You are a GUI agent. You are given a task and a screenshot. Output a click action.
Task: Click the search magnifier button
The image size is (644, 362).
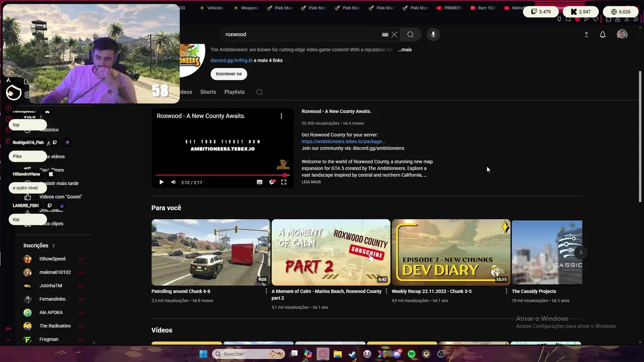(411, 35)
